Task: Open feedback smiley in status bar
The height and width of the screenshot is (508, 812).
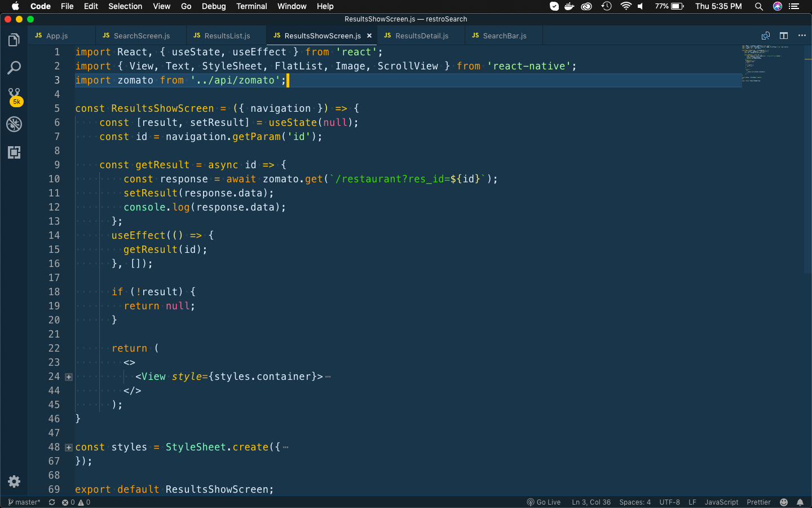Action: 784,502
